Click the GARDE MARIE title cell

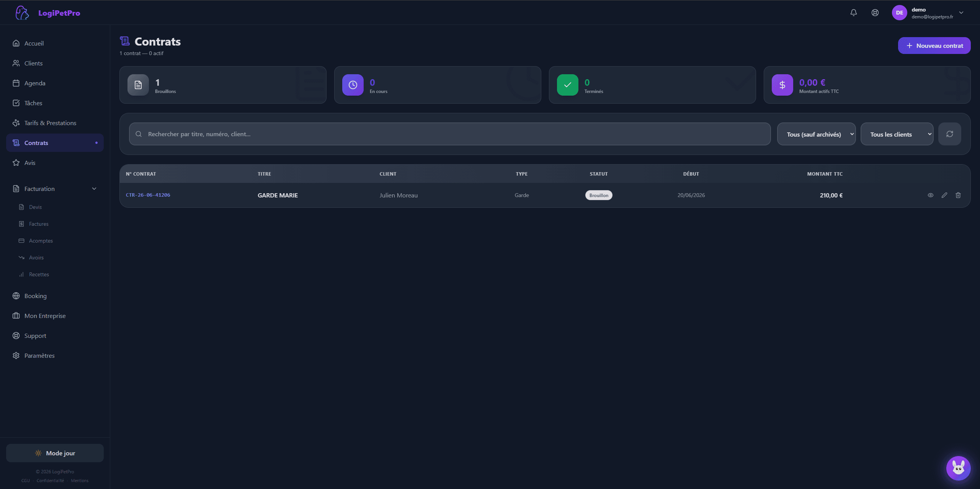point(278,195)
